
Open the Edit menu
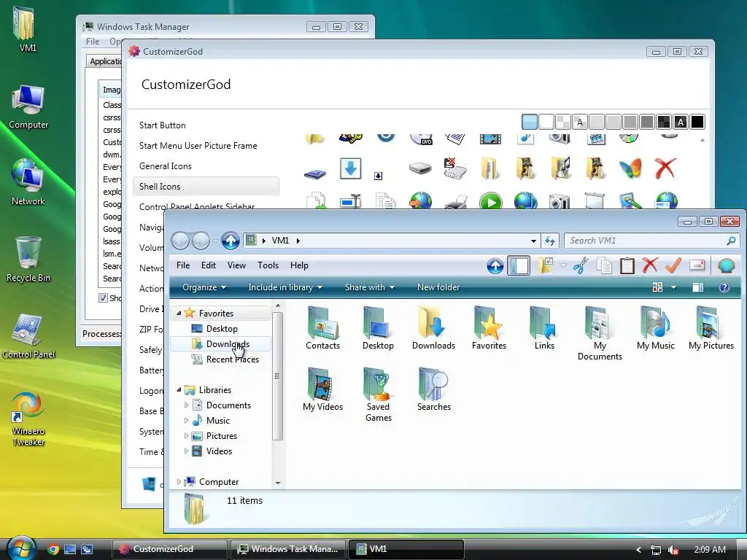point(208,265)
